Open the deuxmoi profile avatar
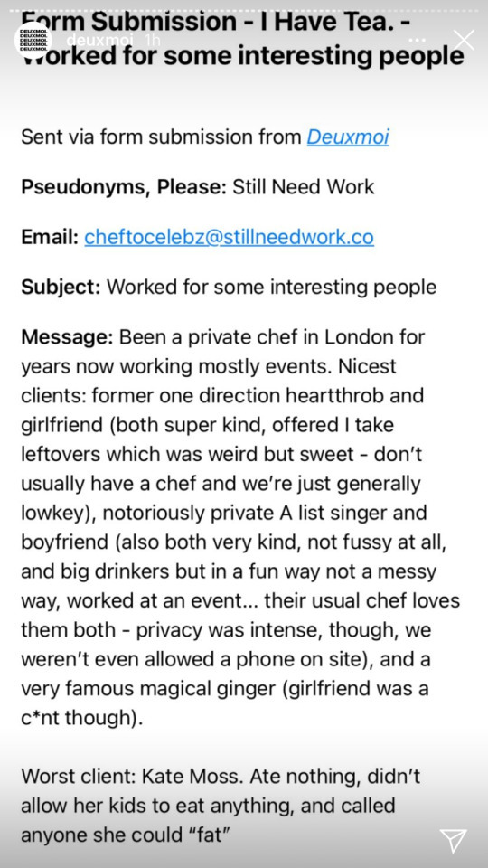Image resolution: width=488 pixels, height=868 pixels. [33, 41]
